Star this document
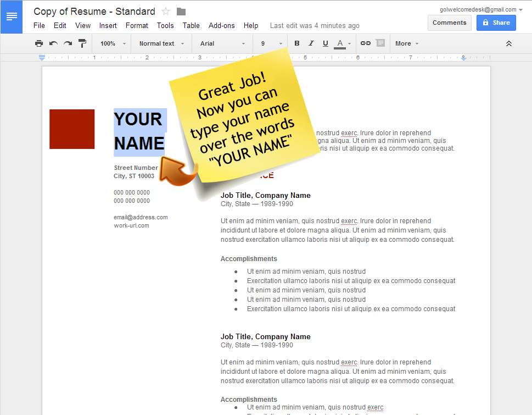532x415 pixels. pos(166,12)
